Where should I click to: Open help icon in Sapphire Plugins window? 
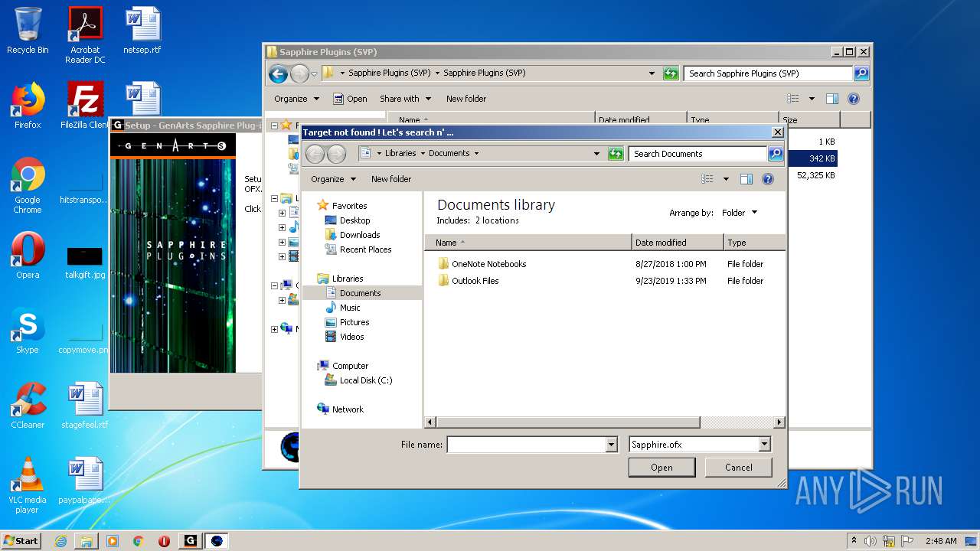click(x=854, y=99)
